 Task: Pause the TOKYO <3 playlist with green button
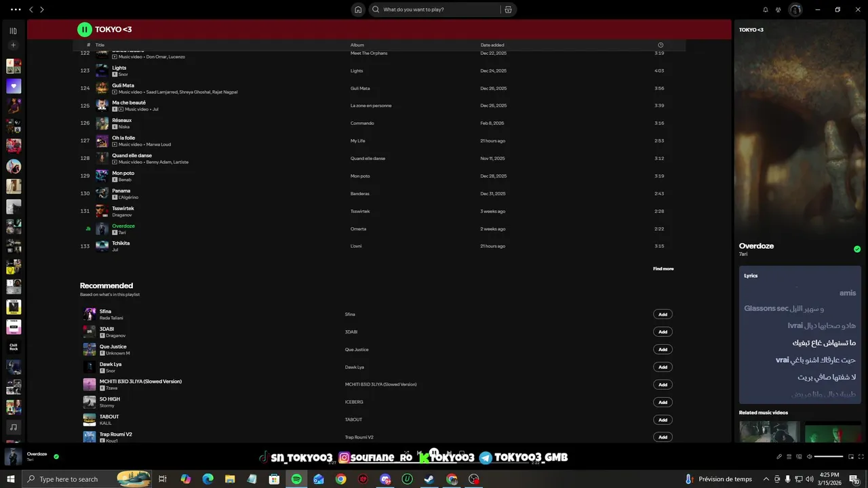click(84, 29)
